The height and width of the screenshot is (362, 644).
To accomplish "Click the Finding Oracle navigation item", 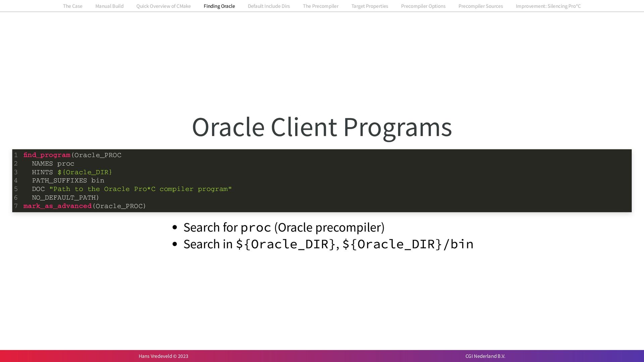I will tap(219, 6).
